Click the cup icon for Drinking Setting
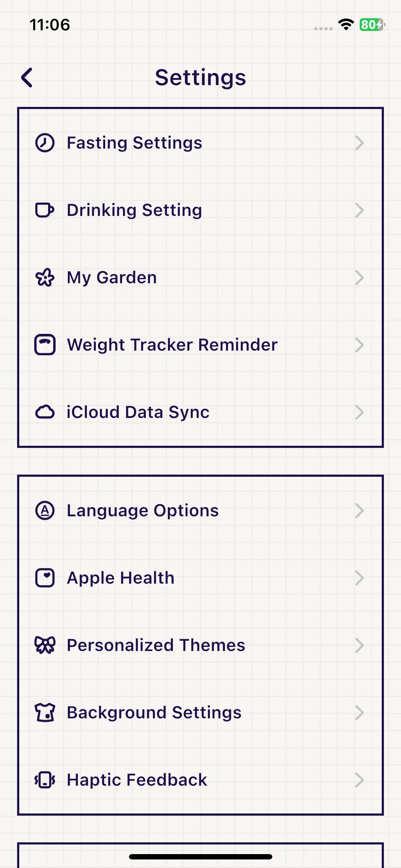 [x=45, y=210]
